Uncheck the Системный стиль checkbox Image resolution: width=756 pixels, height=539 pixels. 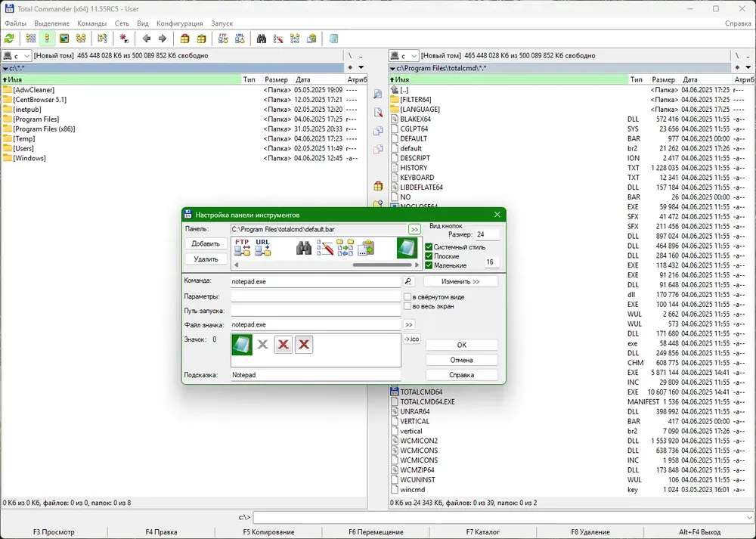click(429, 247)
